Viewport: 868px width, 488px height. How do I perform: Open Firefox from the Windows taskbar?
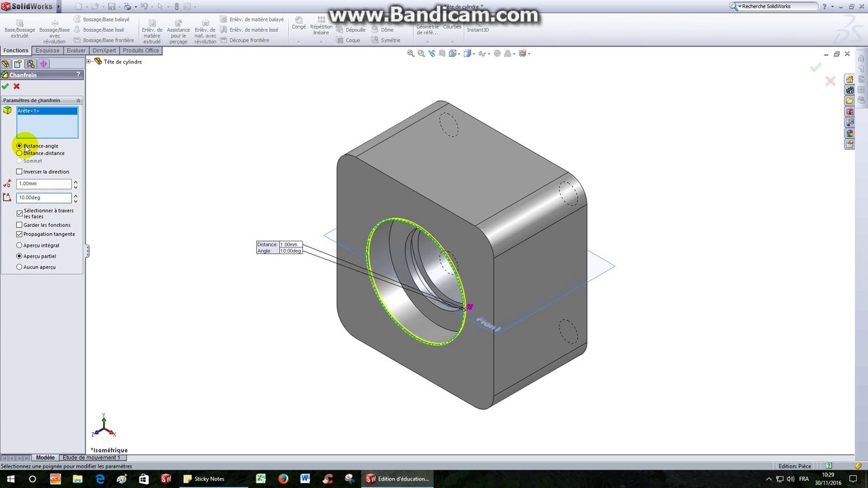point(283,479)
